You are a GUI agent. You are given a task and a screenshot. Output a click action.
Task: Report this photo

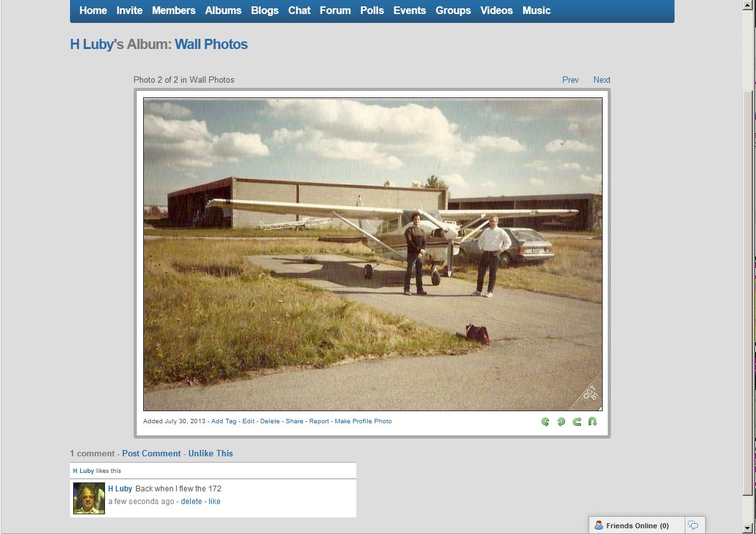319,421
